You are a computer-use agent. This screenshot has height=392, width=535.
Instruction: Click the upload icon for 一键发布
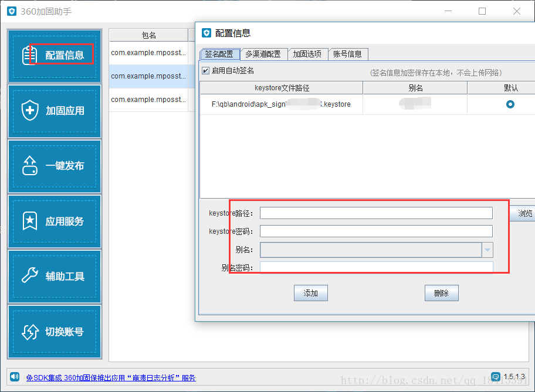[x=30, y=166]
